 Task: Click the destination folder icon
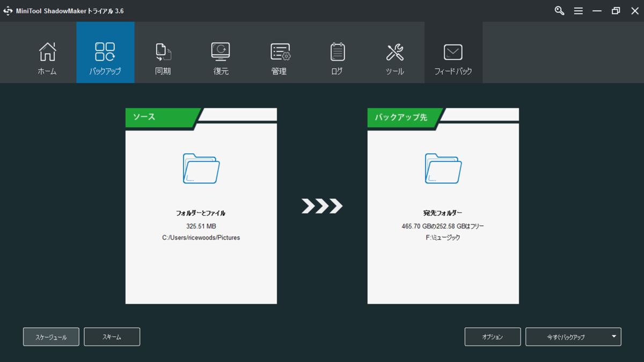coord(443,168)
